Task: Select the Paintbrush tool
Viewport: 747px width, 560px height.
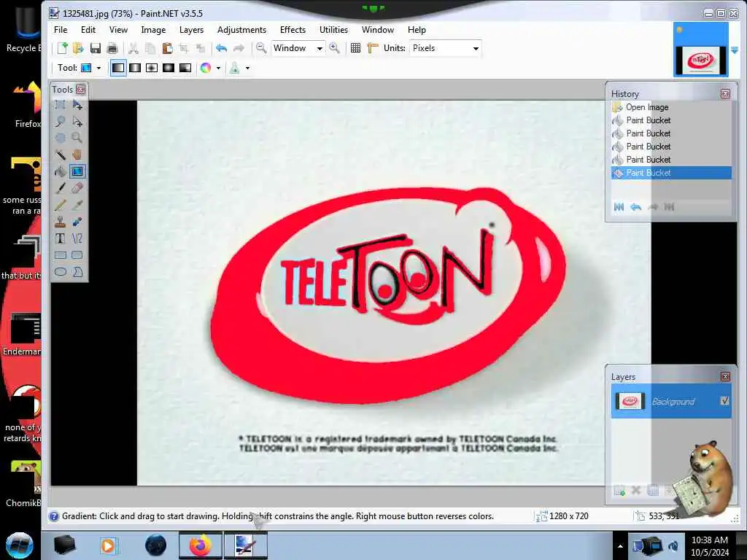Action: tap(60, 188)
